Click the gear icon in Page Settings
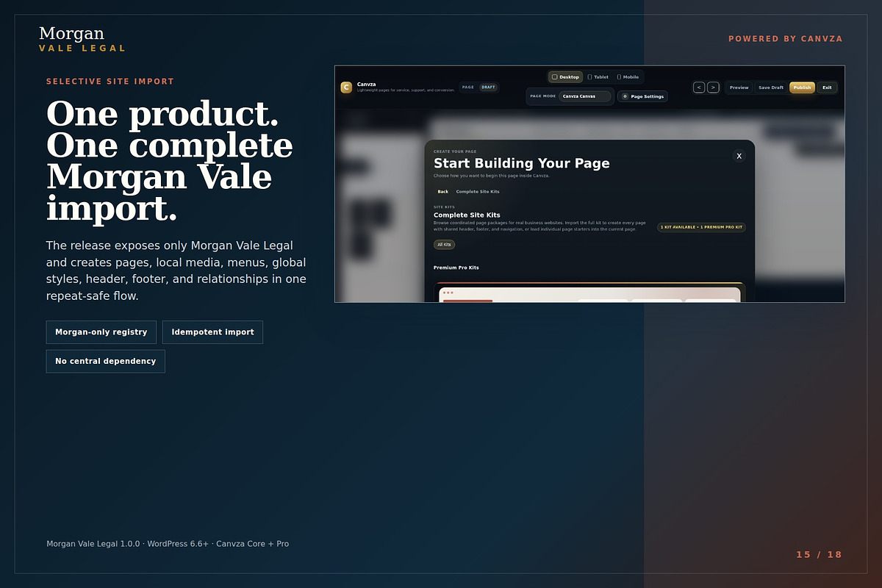 click(625, 96)
